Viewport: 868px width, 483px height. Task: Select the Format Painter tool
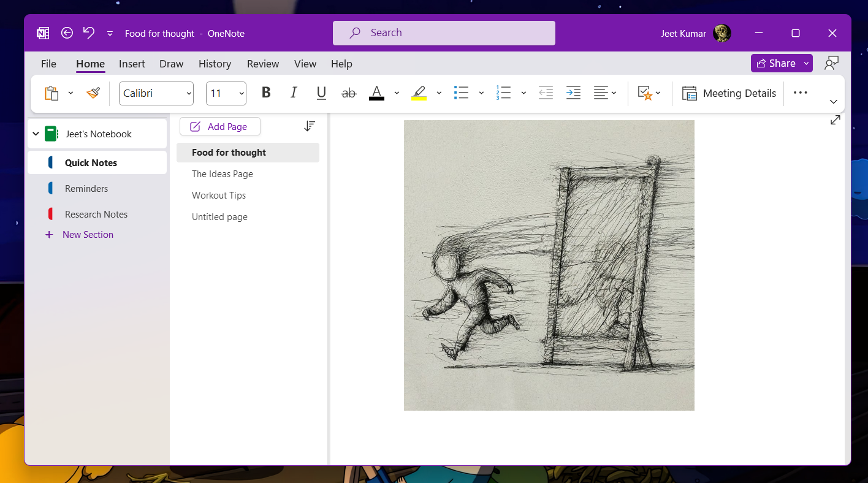(93, 93)
